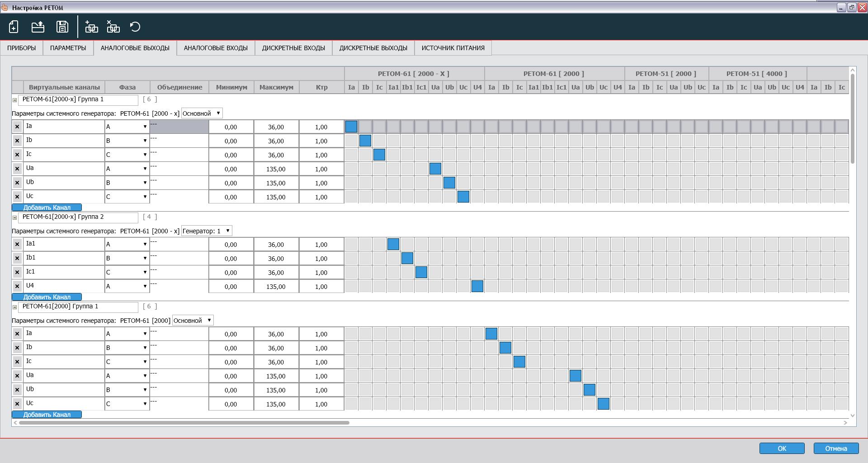Screen dimensions: 868x463
Task: Delete Ub channel in РЕТОМ-61[2000] Группа 1
Action: 17,390
